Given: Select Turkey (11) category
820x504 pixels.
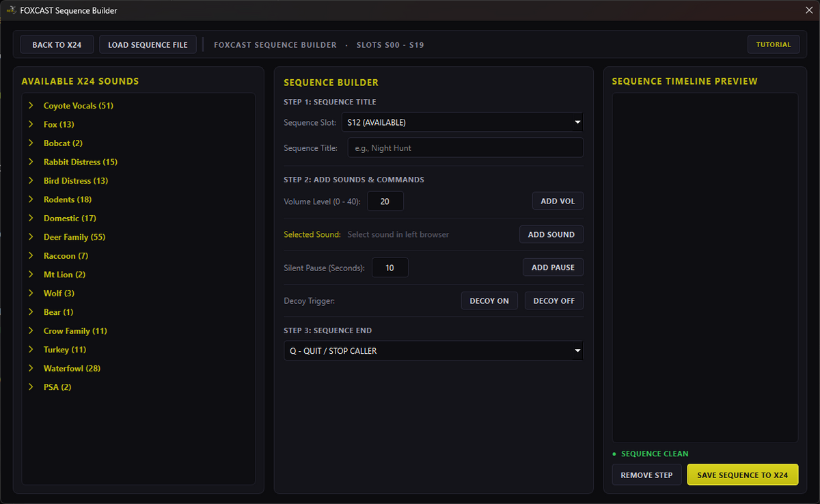Looking at the screenshot, I should click(x=65, y=350).
